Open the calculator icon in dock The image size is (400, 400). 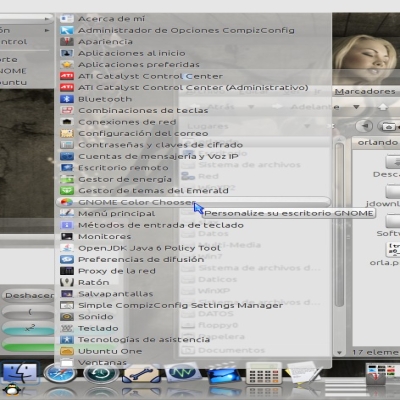[x=264, y=373]
